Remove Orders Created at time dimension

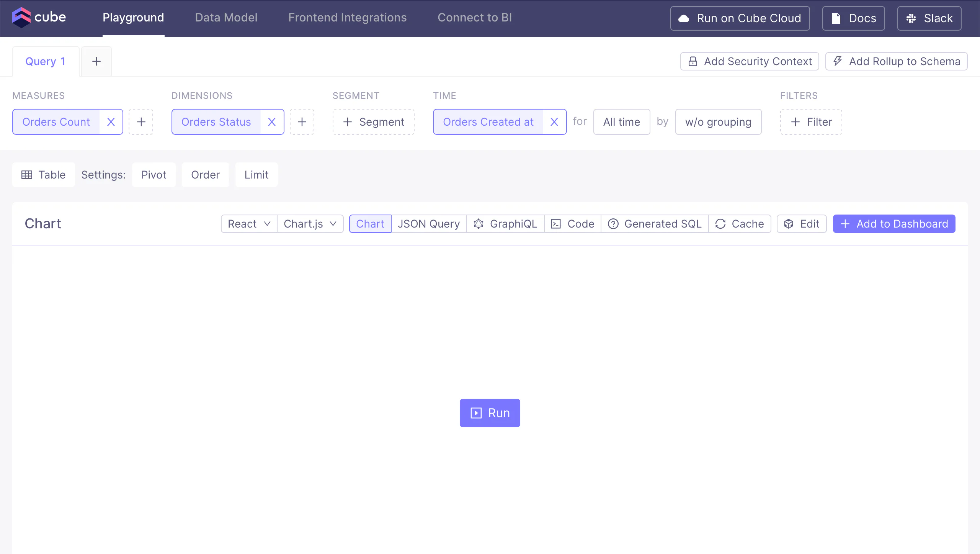[554, 122]
